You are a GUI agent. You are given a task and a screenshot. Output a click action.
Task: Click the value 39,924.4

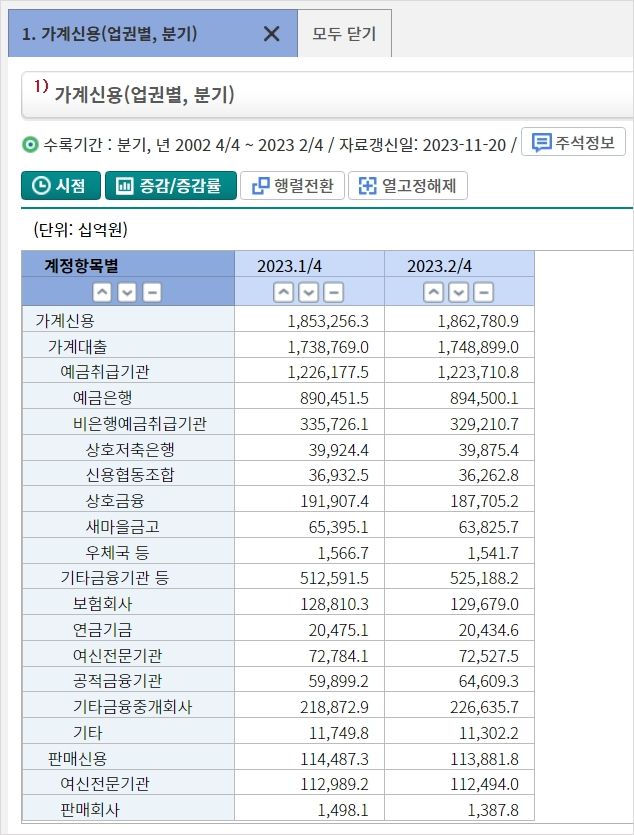339,450
